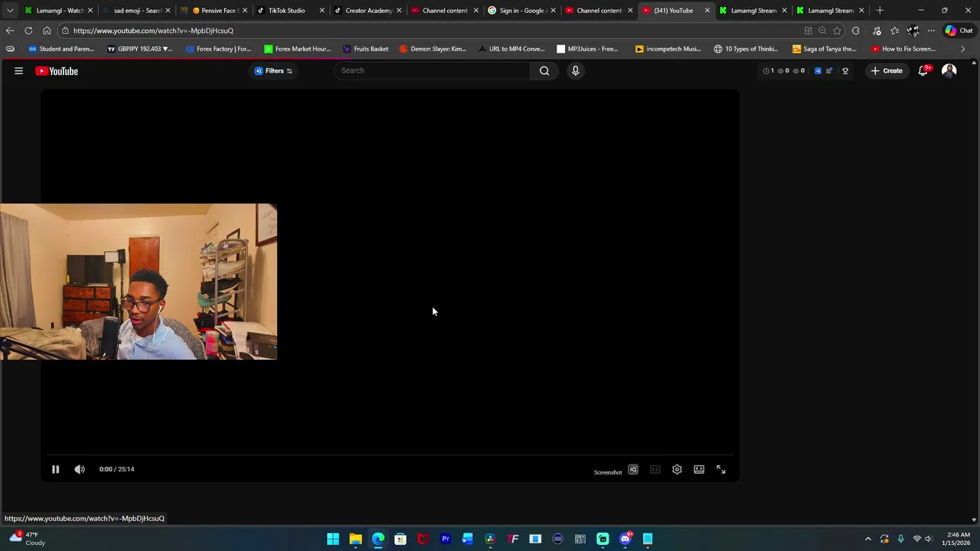Toggle closed captions in the player
Screen dimensions: 980x551
(x=655, y=469)
